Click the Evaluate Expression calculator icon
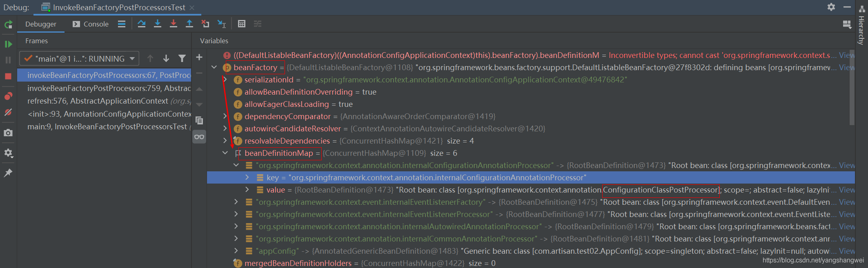The width and height of the screenshot is (868, 268). pyautogui.click(x=242, y=24)
